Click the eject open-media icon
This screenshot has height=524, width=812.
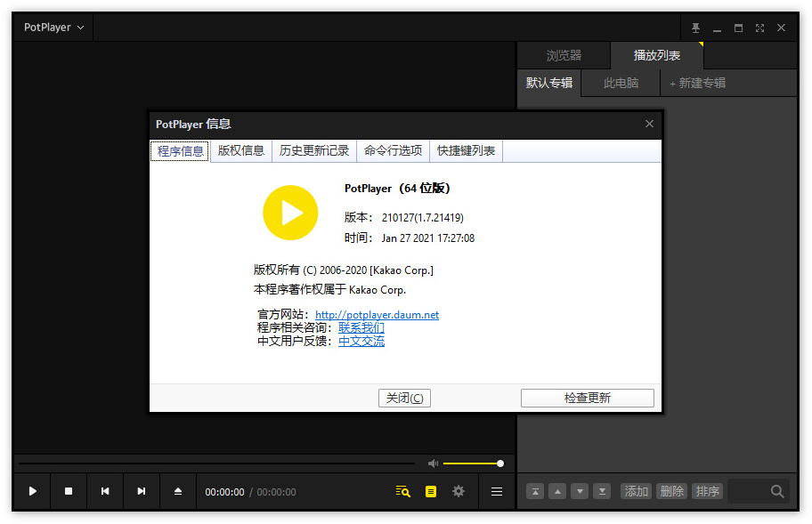click(177, 490)
